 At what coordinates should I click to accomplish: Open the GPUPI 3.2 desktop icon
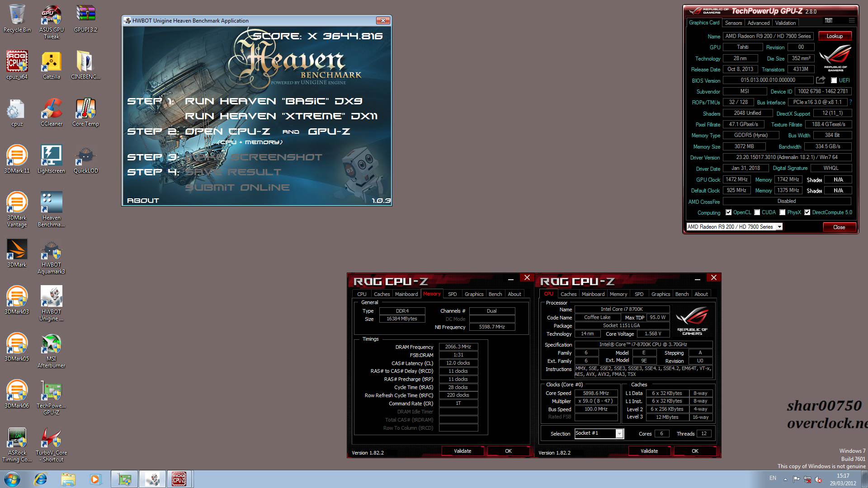[x=85, y=19]
